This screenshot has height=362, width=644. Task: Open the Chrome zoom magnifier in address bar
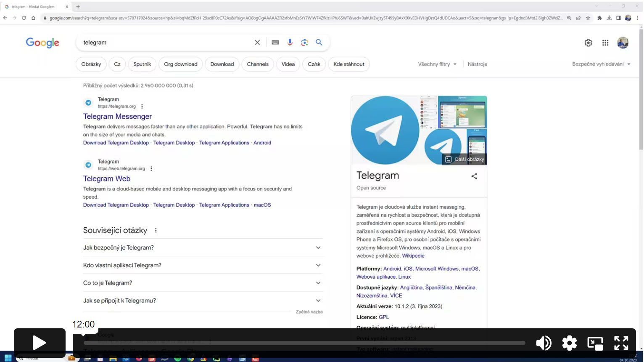[569, 18]
